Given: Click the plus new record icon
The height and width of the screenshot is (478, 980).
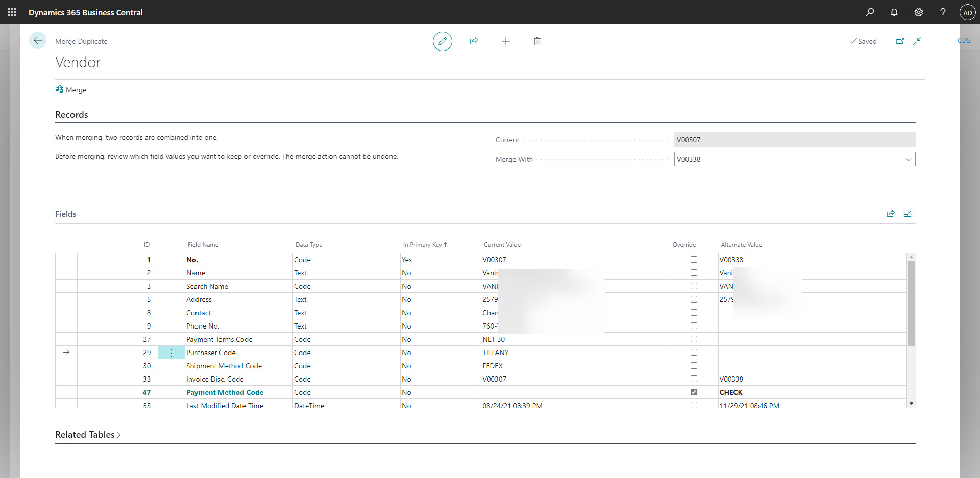Looking at the screenshot, I should (506, 41).
